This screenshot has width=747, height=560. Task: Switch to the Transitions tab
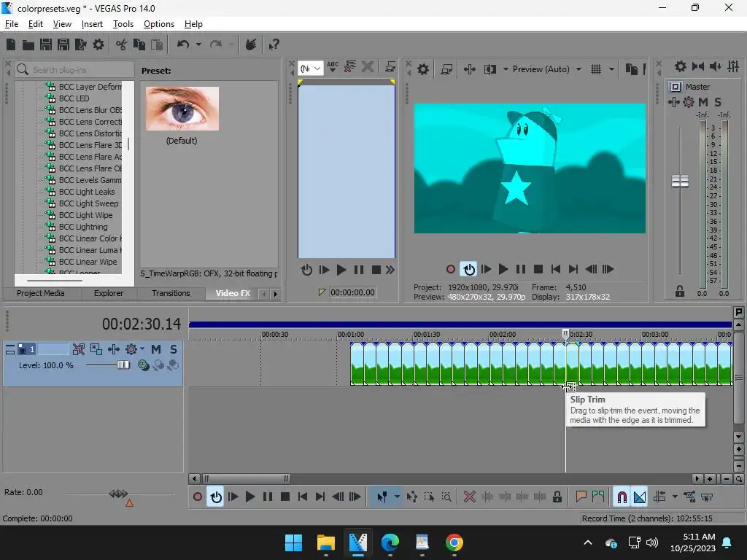[171, 293]
